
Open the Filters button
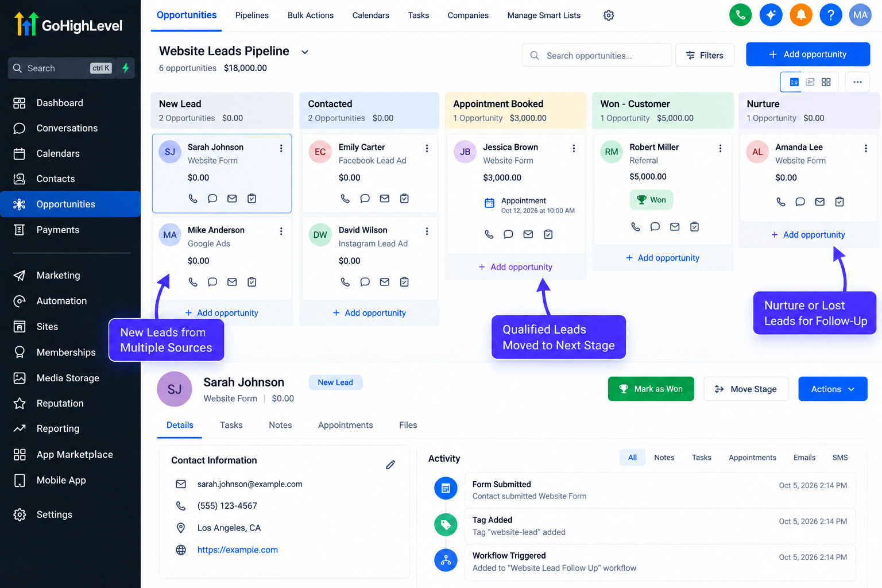[x=705, y=55]
